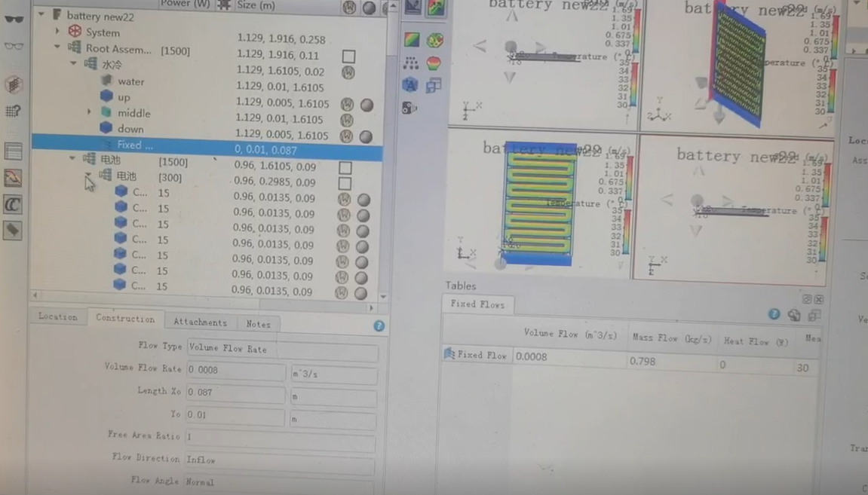The height and width of the screenshot is (495, 868).
Task: Click the chart icon at top of results toolbar
Action: pos(413,7)
